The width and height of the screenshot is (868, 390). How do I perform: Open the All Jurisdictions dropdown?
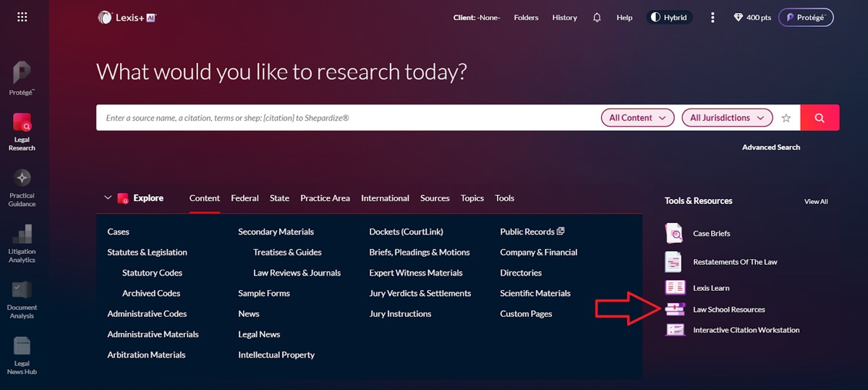(x=728, y=118)
